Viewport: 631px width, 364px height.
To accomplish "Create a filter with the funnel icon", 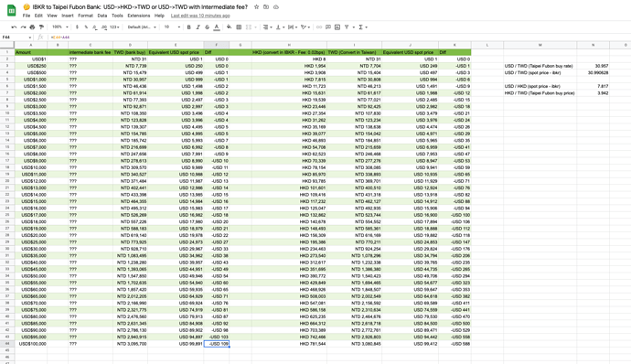I will click(347, 27).
